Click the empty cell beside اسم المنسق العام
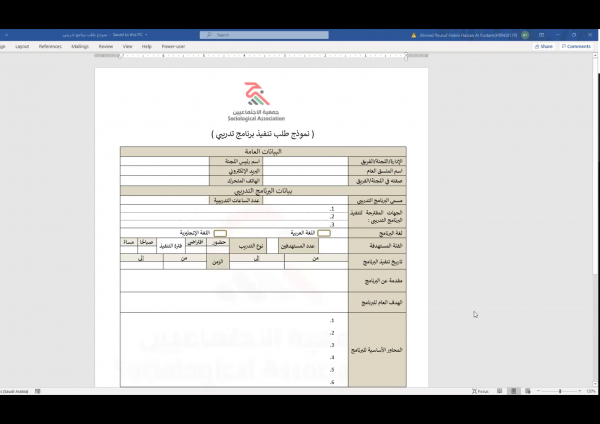 pyautogui.click(x=305, y=171)
